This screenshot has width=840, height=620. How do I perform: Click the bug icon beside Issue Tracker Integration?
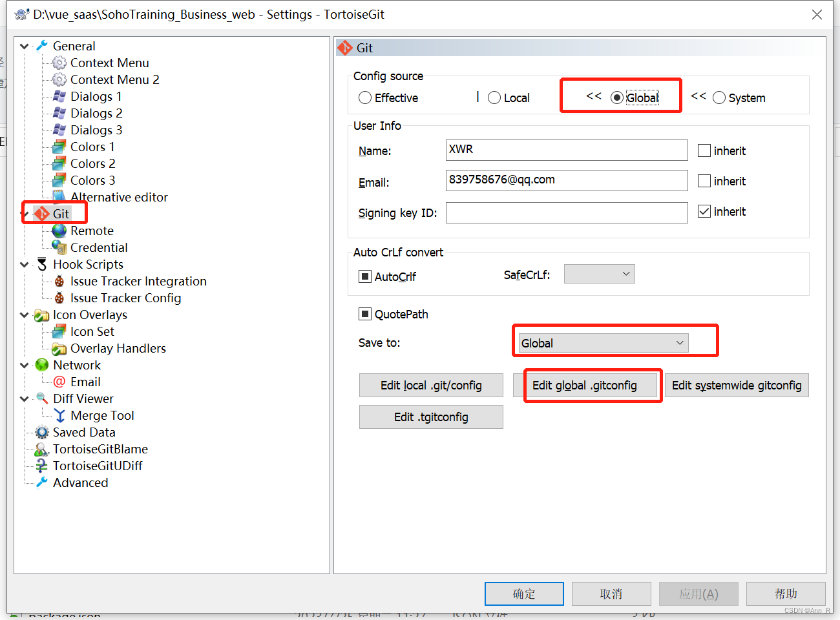[59, 281]
